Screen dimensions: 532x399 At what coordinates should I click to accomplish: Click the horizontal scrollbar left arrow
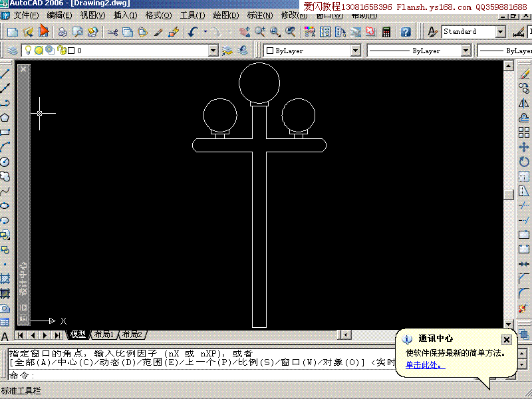(346, 335)
